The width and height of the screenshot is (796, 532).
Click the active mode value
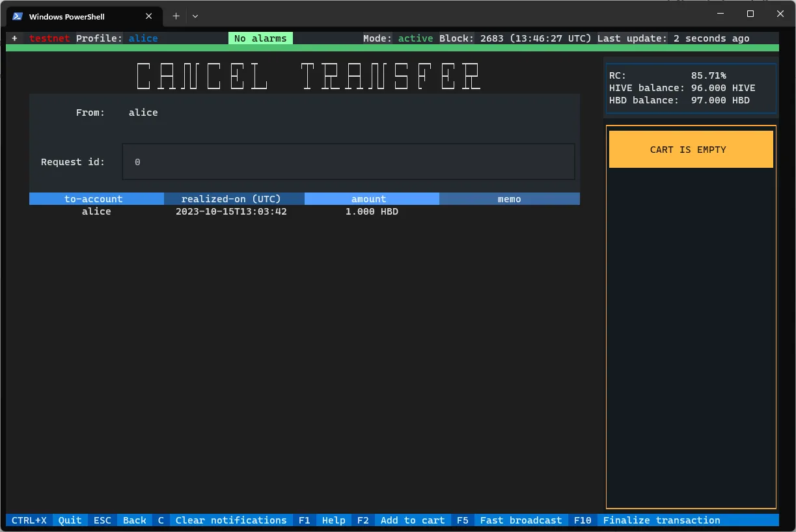[415, 38]
